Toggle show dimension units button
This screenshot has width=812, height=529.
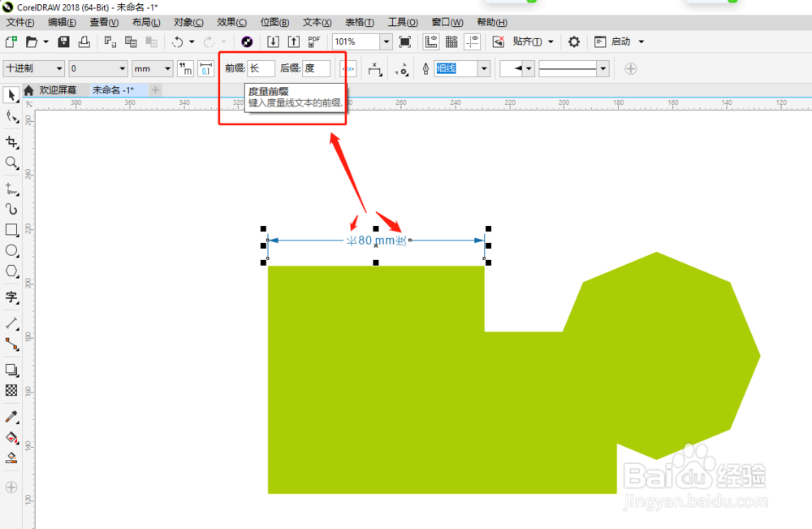click(185, 69)
